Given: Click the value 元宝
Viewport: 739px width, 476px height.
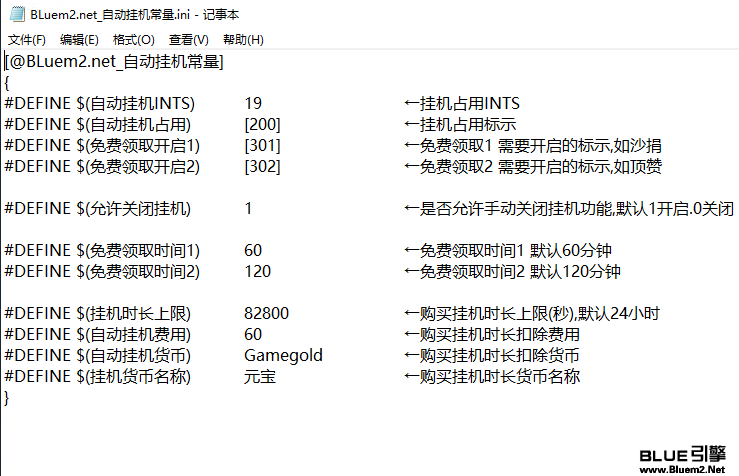Looking at the screenshot, I should 260,377.
